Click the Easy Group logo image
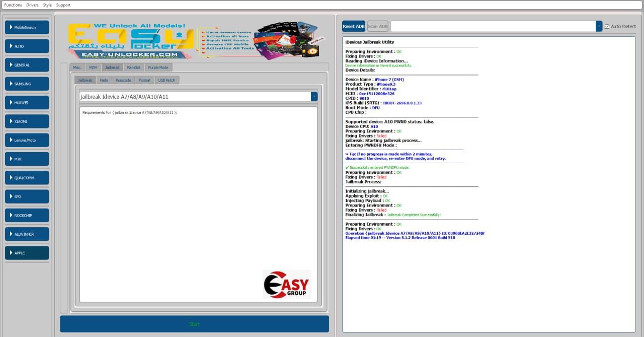644x337 pixels. tap(287, 285)
